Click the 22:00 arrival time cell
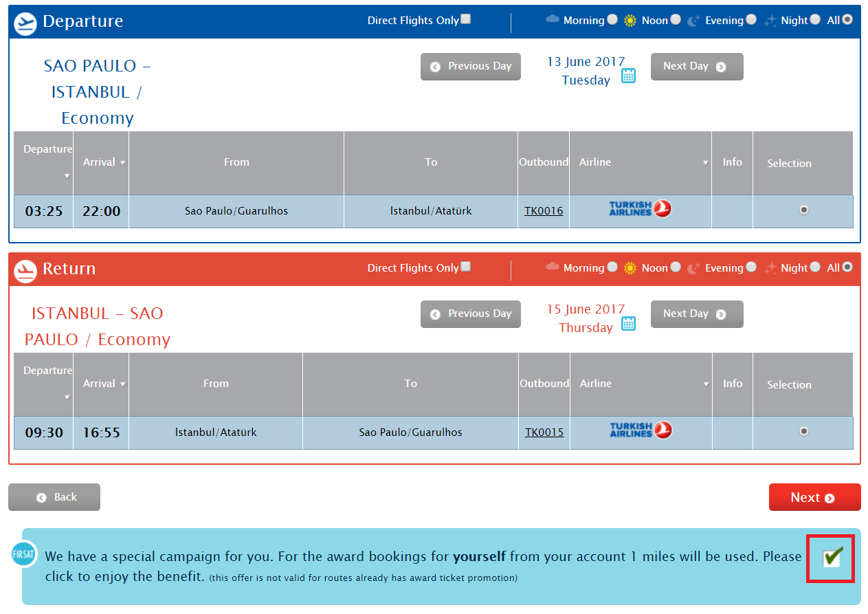868x614 pixels. [x=101, y=211]
